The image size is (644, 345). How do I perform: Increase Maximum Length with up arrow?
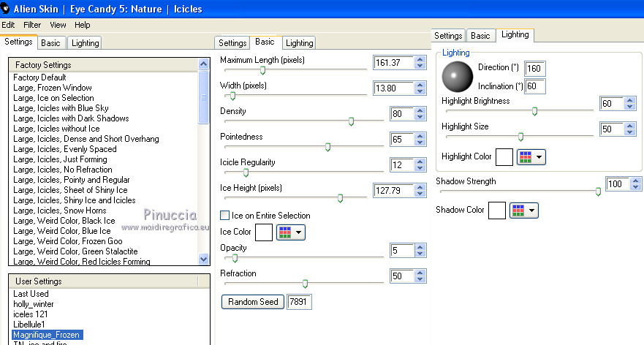coord(420,59)
